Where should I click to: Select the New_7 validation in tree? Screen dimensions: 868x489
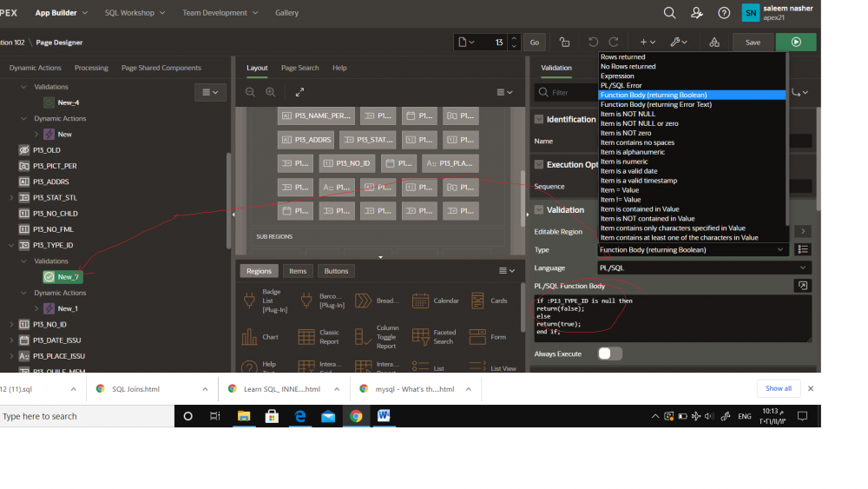[68, 277]
